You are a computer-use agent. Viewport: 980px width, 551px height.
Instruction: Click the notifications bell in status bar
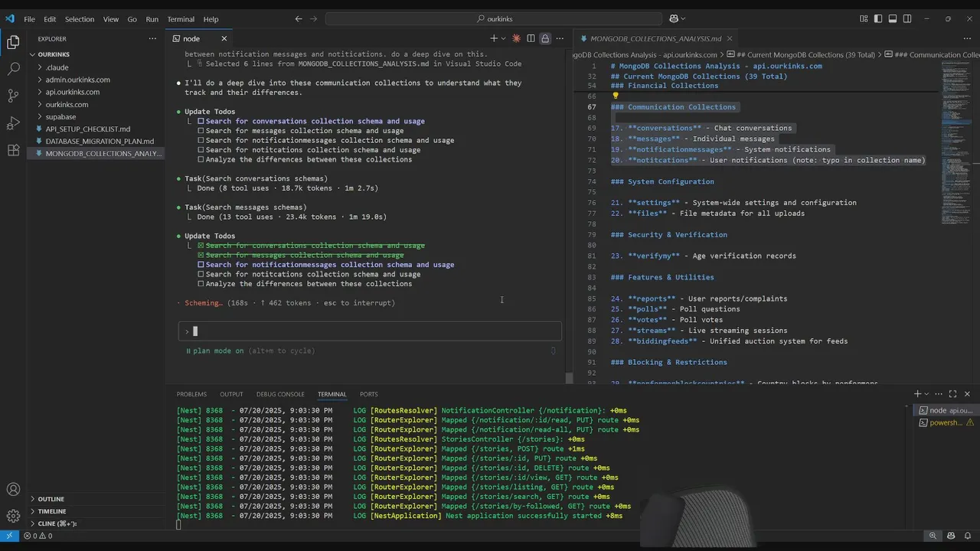click(967, 536)
